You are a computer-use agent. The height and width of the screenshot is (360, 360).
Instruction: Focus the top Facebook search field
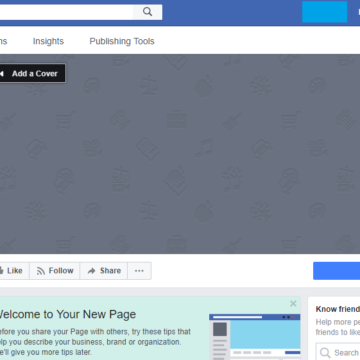(66, 12)
